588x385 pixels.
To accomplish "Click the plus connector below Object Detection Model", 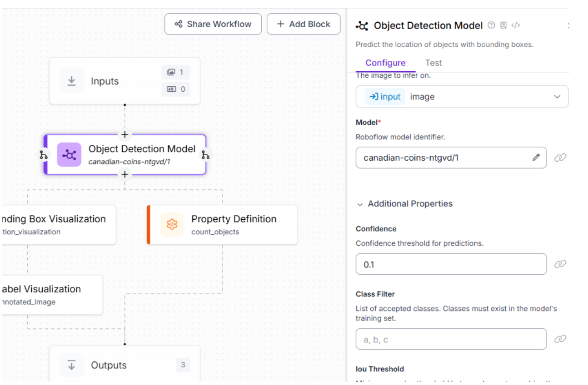I will (x=125, y=174).
